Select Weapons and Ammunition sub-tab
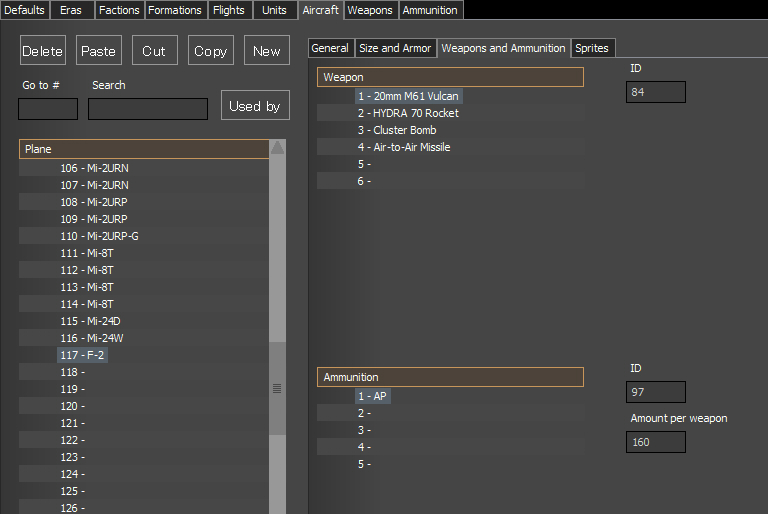 tap(504, 48)
